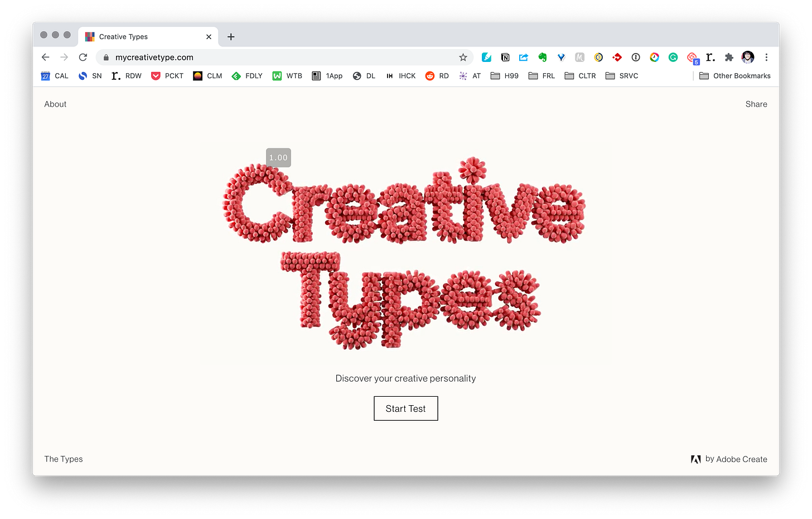The image size is (812, 519).
Task: Open the FDLY bookmark
Action: click(x=247, y=76)
